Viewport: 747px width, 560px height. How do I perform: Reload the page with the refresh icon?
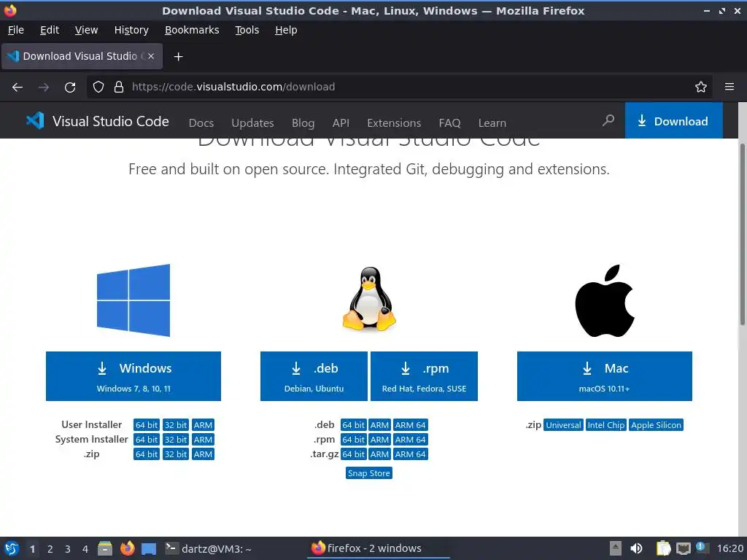tap(70, 87)
